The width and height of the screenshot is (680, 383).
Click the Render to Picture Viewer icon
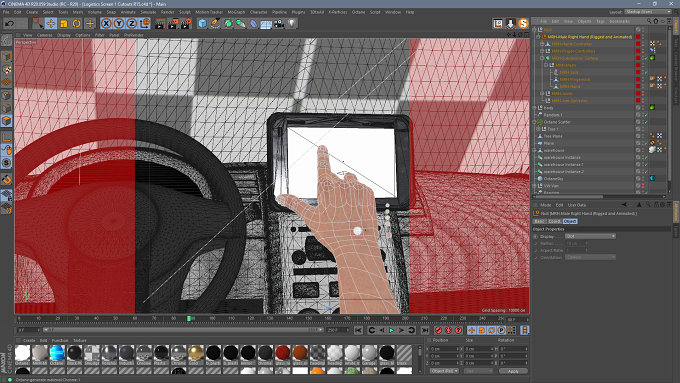coord(173,23)
